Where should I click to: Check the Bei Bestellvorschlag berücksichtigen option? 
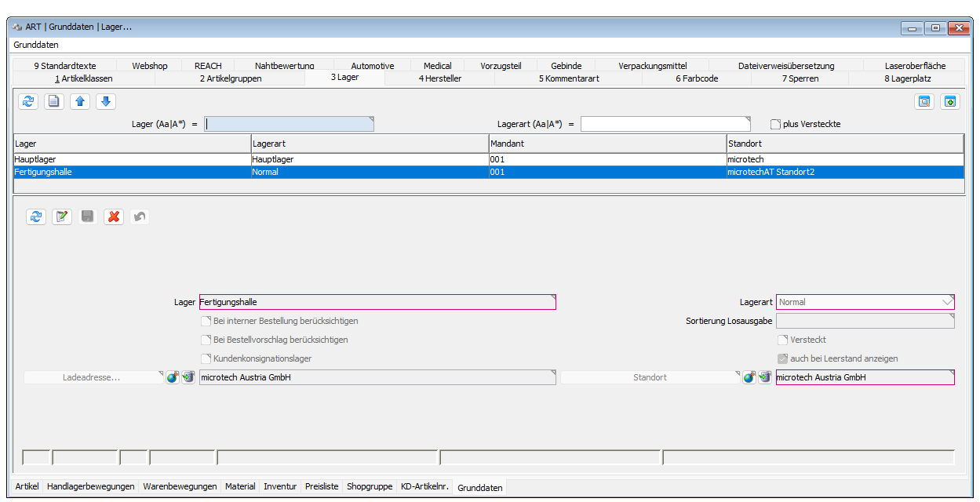pyautogui.click(x=206, y=340)
